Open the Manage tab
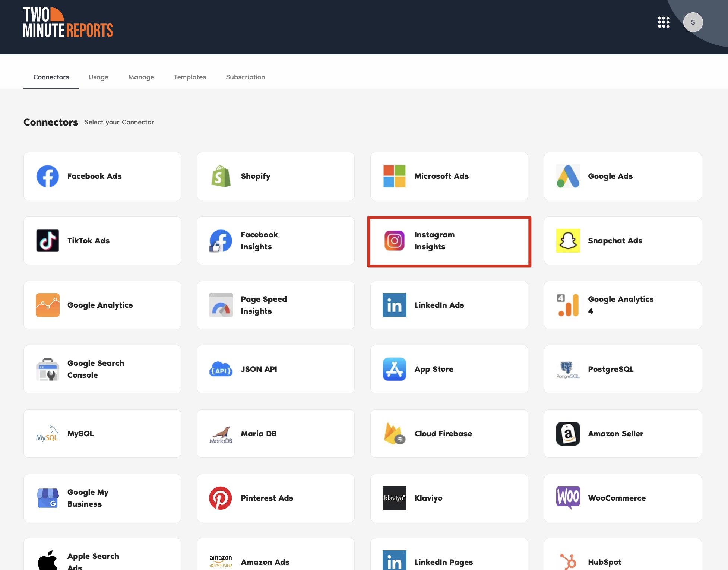The width and height of the screenshot is (728, 570). [141, 77]
